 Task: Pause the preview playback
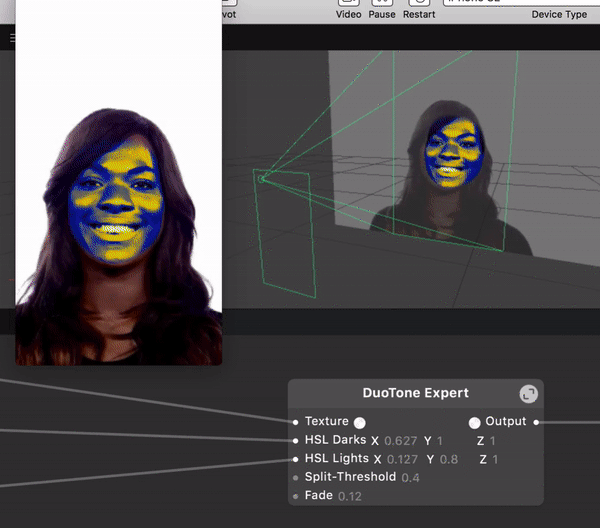click(x=382, y=10)
